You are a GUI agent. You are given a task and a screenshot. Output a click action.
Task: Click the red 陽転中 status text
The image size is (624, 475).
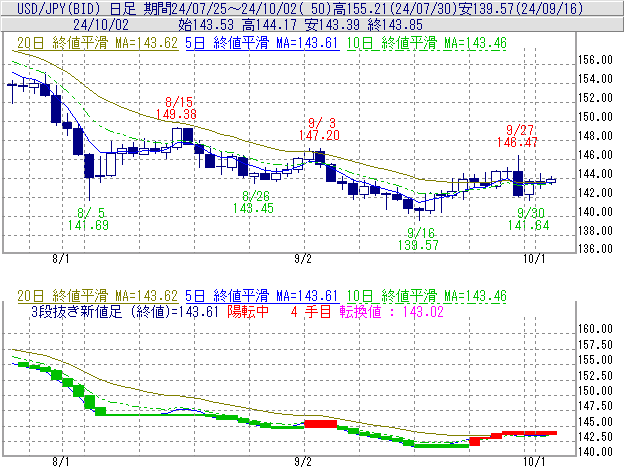pos(248,311)
